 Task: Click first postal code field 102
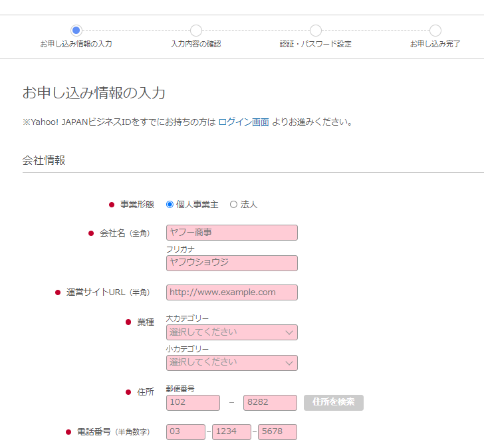[193, 402]
